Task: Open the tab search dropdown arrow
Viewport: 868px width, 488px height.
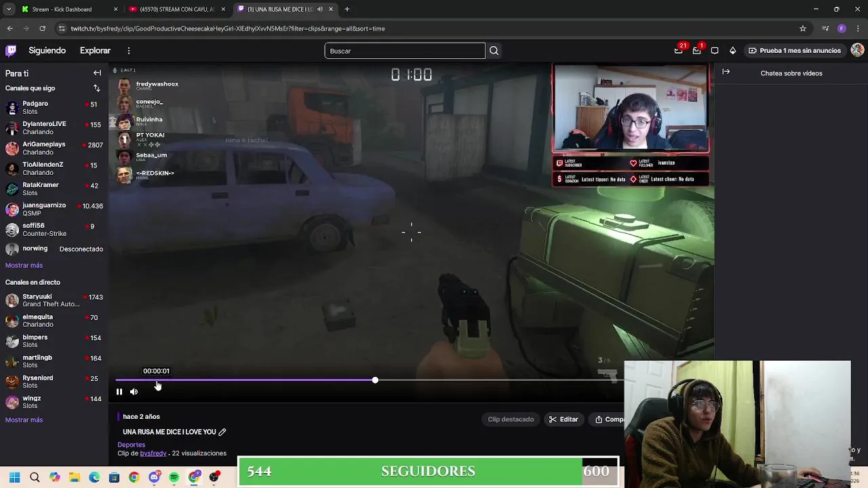Action: click(9, 9)
